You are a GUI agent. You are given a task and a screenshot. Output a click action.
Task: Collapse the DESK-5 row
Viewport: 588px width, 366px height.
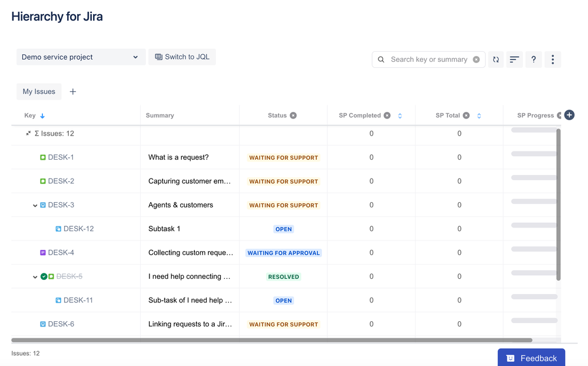(35, 277)
